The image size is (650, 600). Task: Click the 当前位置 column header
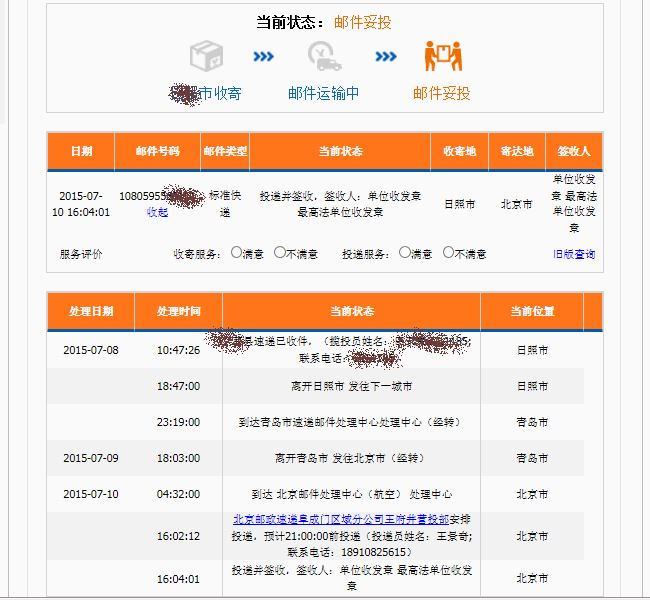(531, 311)
